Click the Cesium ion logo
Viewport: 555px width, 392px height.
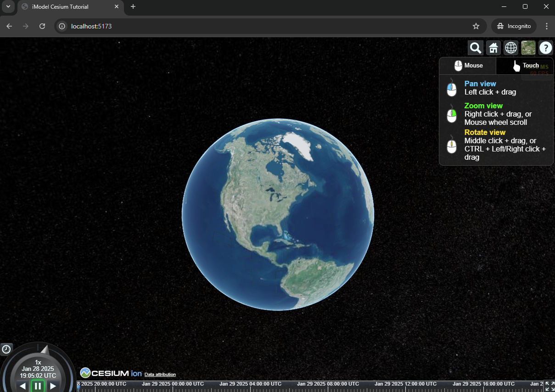click(x=111, y=373)
